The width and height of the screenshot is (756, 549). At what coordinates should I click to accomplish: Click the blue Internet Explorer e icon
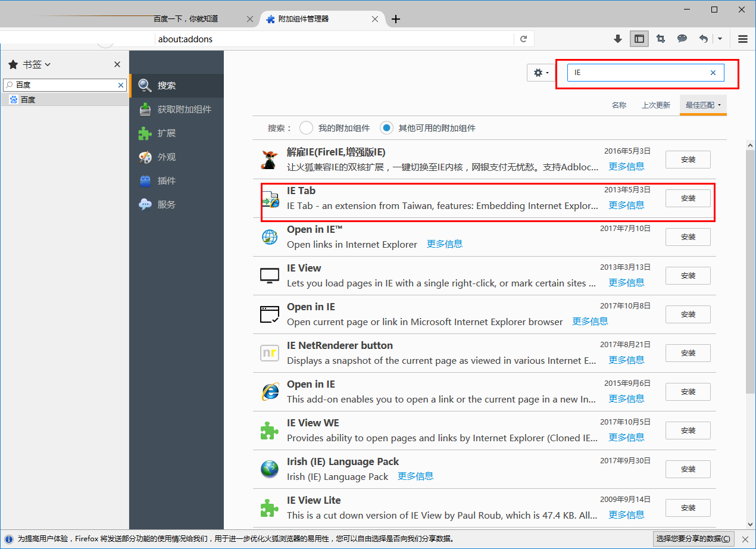(270, 392)
